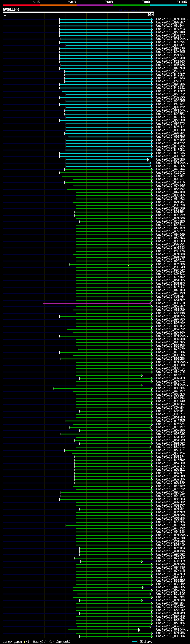190x644 pixels.
Task: Click the purple alignment bar for B8BVI8
Action: [97, 303]
